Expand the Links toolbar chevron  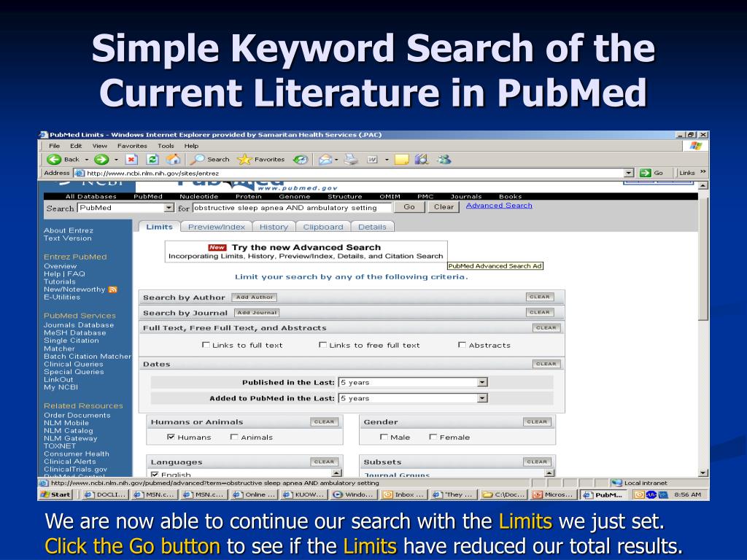[703, 172]
